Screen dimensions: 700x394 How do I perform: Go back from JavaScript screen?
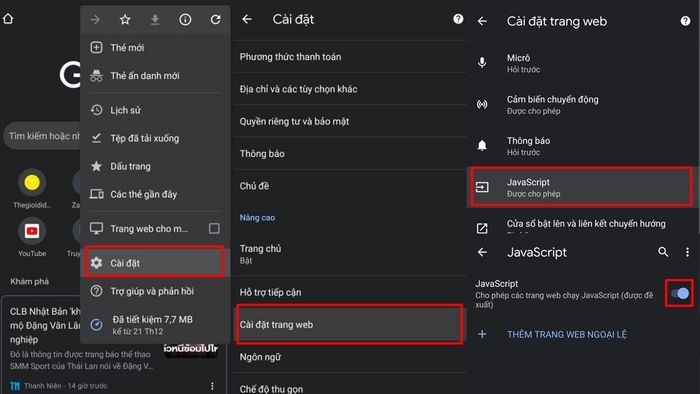tap(482, 252)
